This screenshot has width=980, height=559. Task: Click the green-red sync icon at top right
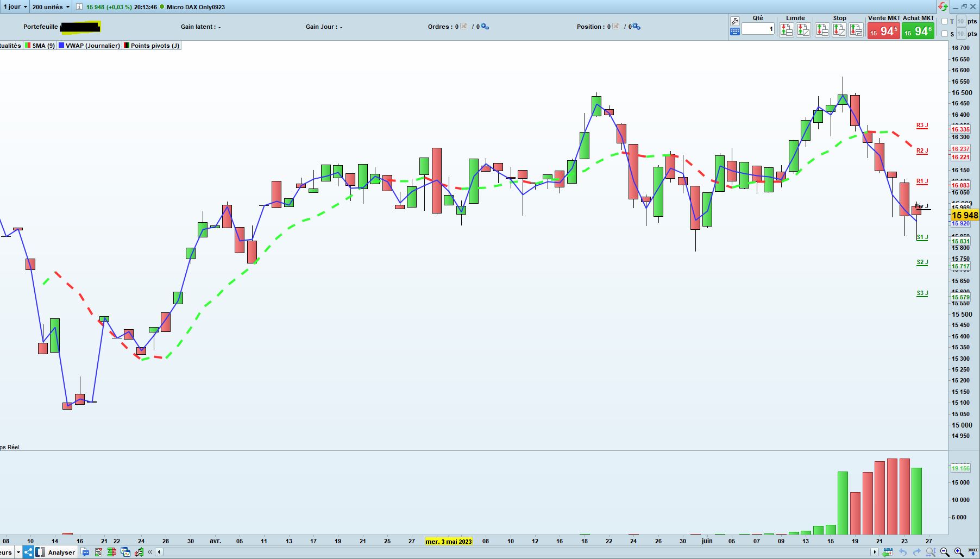[943, 7]
